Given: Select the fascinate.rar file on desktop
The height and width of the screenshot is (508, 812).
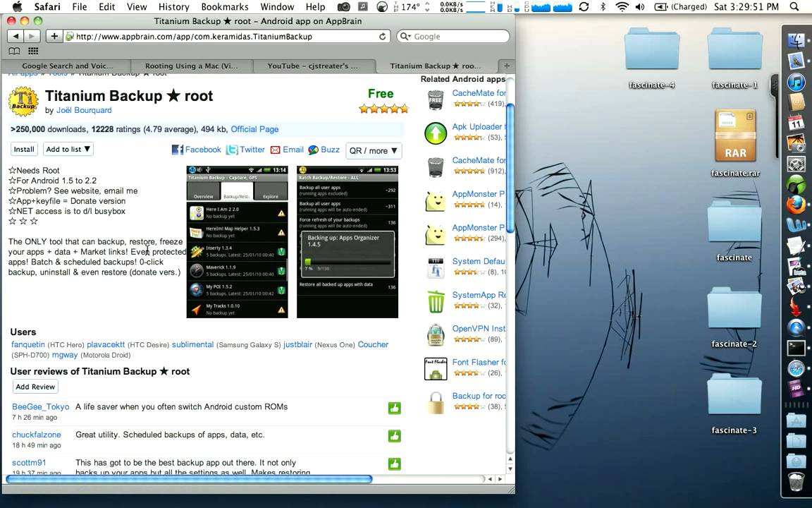Looking at the screenshot, I should point(735,143).
